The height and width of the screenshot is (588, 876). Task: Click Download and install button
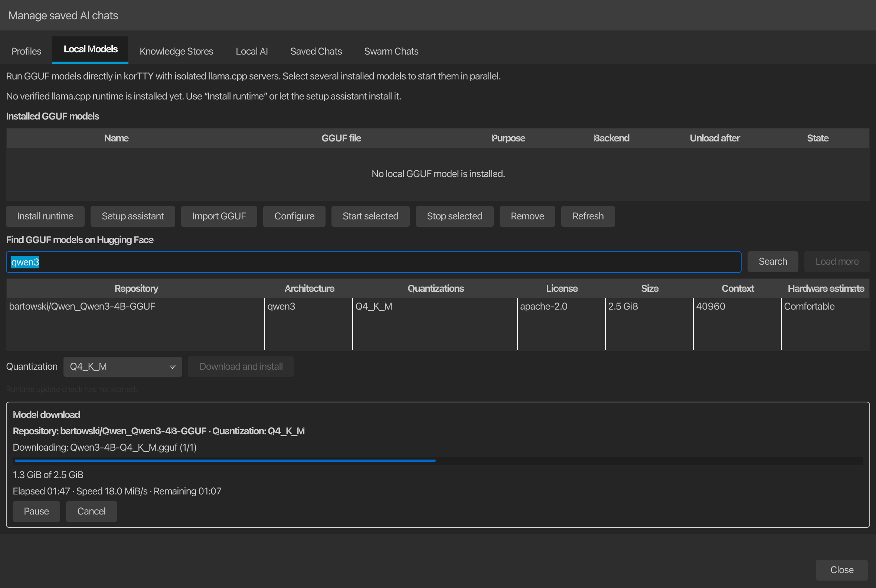(x=241, y=366)
